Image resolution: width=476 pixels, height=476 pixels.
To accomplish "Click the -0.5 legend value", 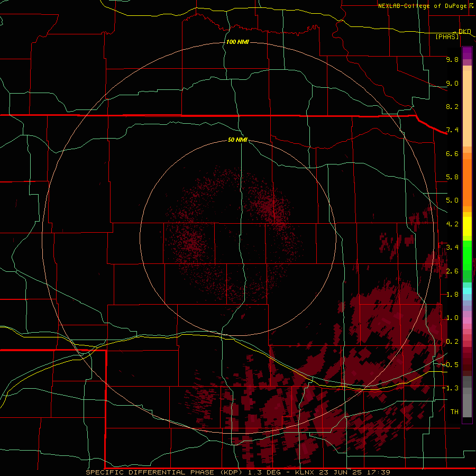I will pyautogui.click(x=451, y=365).
